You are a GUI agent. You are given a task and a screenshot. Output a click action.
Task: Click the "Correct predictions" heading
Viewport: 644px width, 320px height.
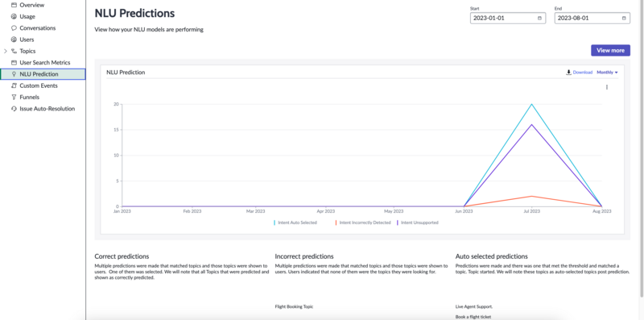click(x=122, y=256)
